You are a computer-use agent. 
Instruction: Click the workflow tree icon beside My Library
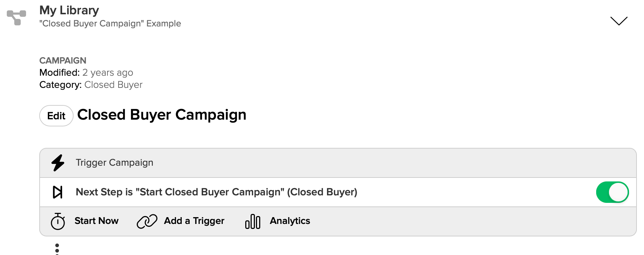(16, 17)
